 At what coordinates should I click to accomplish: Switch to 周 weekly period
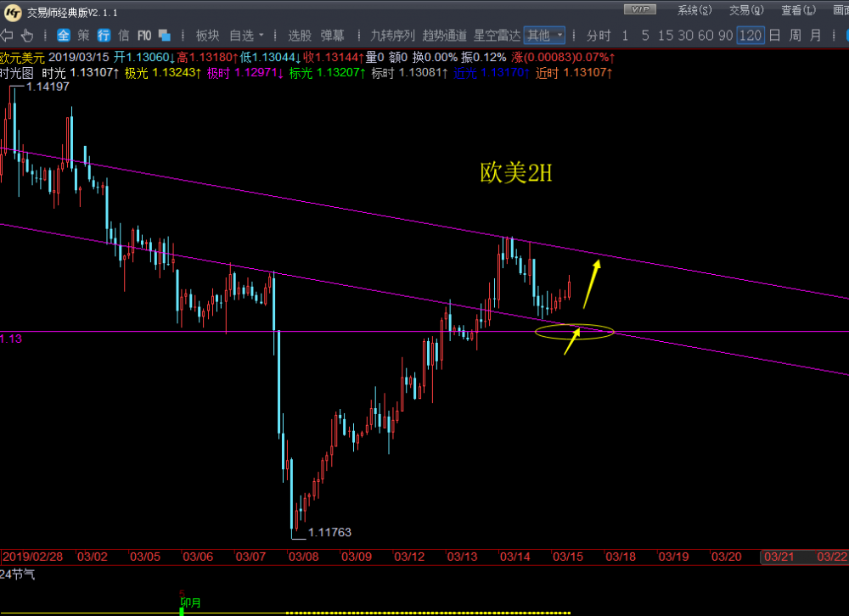click(795, 36)
